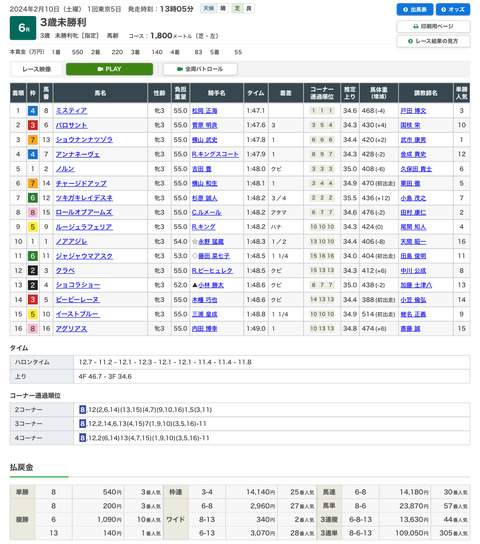
Task: Open the オッズ page
Action: 453,9
